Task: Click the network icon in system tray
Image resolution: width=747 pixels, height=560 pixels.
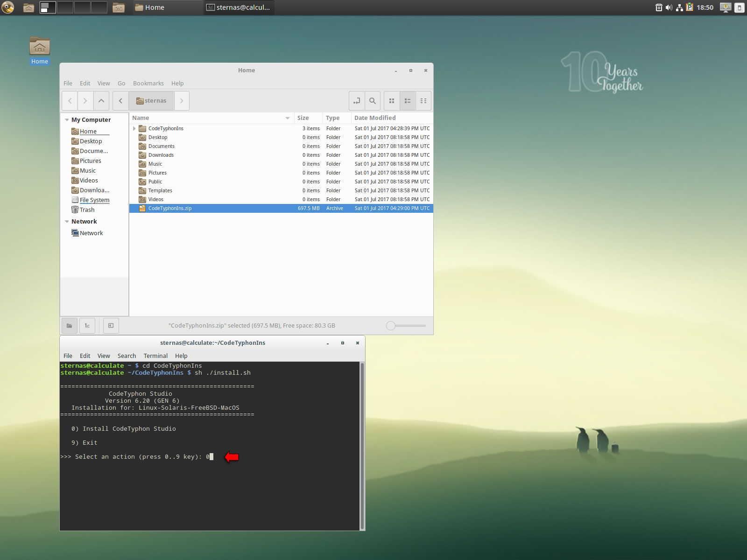Action: [679, 7]
